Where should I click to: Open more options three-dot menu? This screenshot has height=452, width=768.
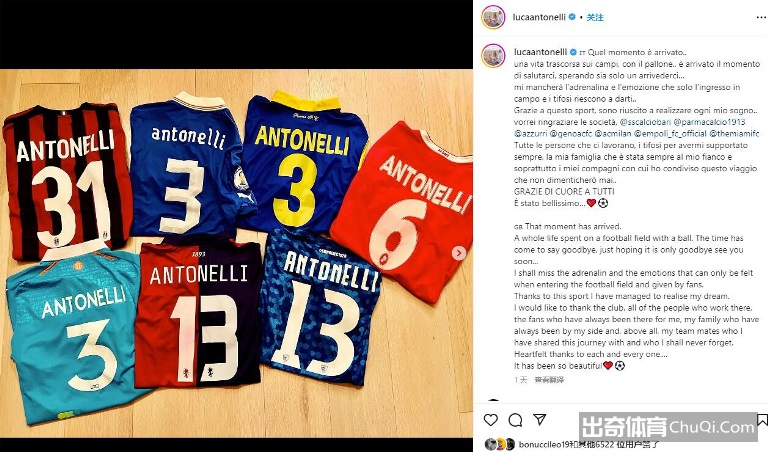click(x=761, y=17)
